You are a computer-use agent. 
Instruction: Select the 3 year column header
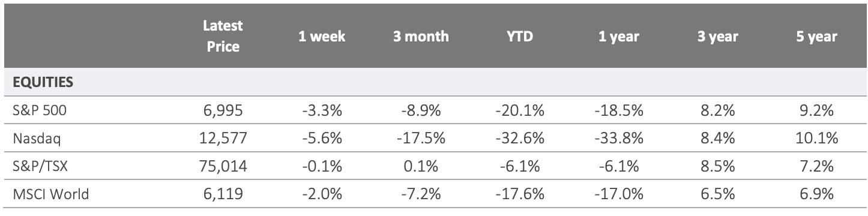[x=717, y=37]
